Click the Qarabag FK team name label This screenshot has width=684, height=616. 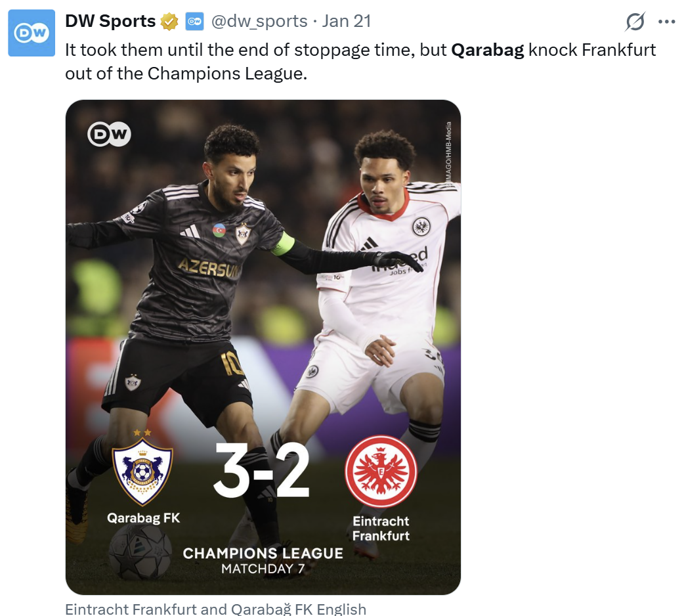click(143, 518)
